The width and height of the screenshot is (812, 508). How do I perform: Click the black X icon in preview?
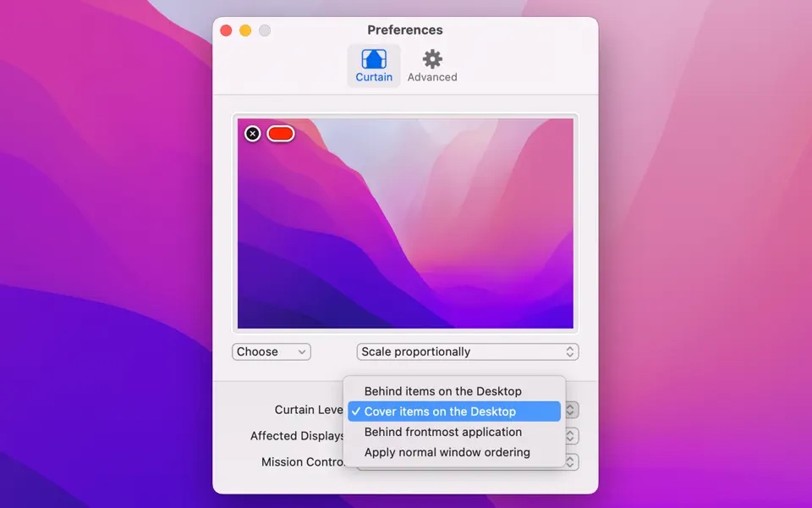pos(252,134)
